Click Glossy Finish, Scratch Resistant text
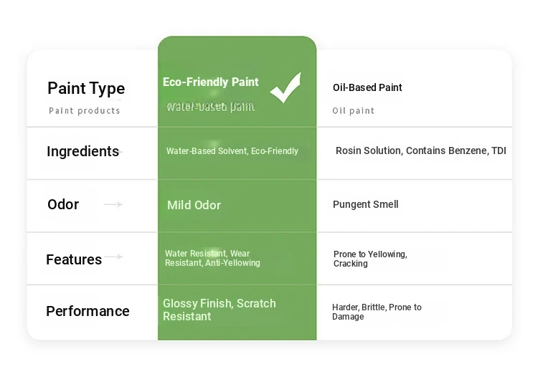The width and height of the screenshot is (538, 392). (x=220, y=310)
